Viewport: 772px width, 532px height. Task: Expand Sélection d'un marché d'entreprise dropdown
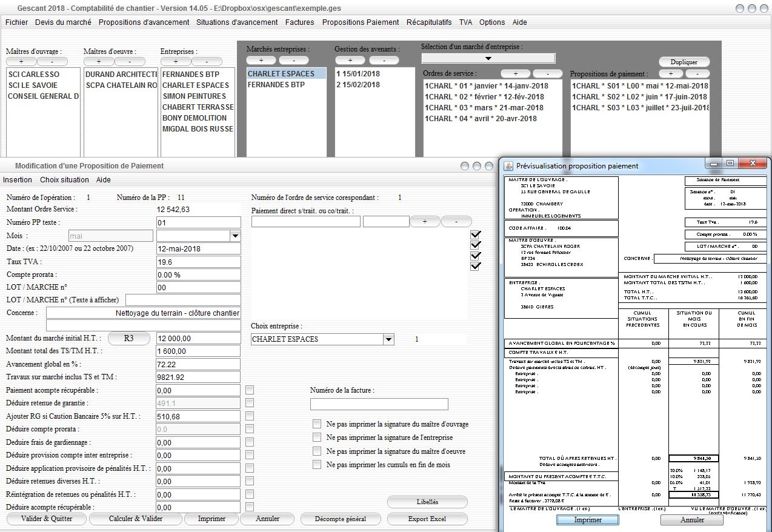pos(488,58)
